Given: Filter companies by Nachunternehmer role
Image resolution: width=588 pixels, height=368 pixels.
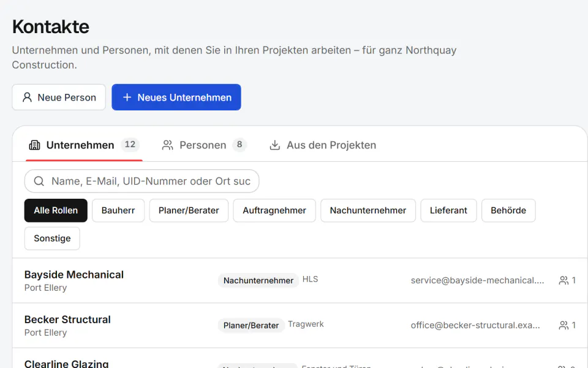Looking at the screenshot, I should (368, 210).
